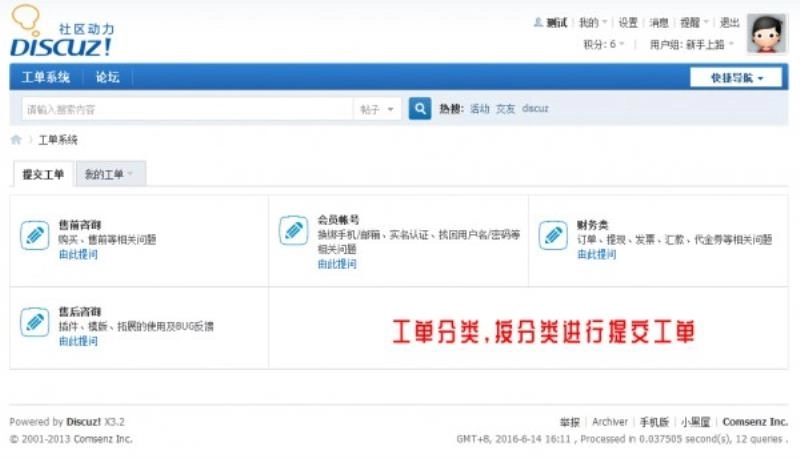Click 由此提问 under 售前咨询
The height and width of the screenshot is (458, 800).
[78, 254]
